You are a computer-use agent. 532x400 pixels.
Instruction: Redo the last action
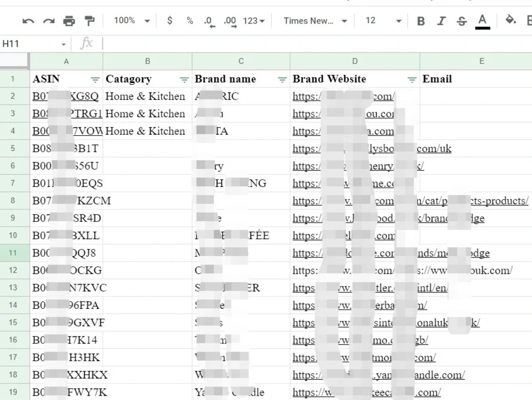pos(49,21)
